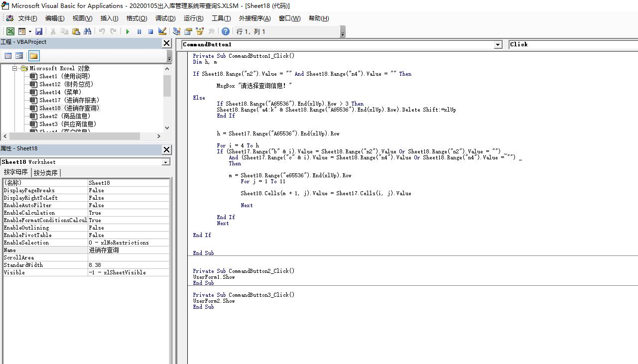Click the Redo arrow icon
The width and height of the screenshot is (638, 364).
tap(113, 31)
